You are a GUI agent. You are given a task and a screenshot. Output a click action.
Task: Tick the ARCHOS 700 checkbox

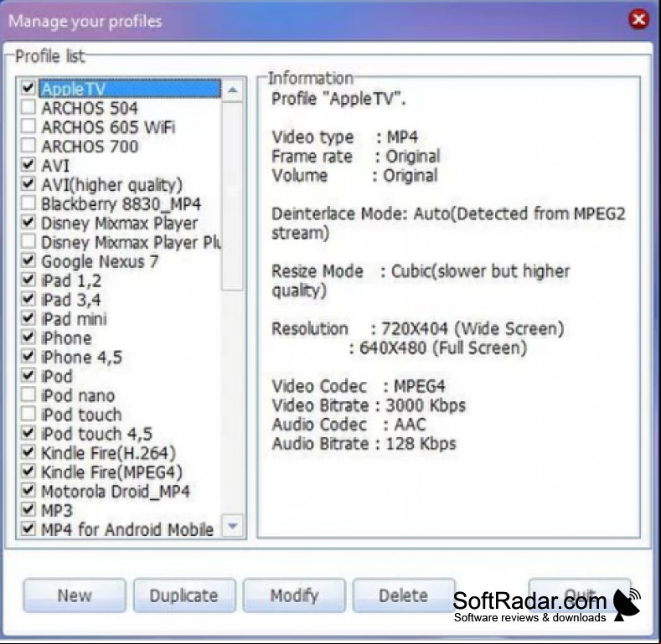pos(28,146)
